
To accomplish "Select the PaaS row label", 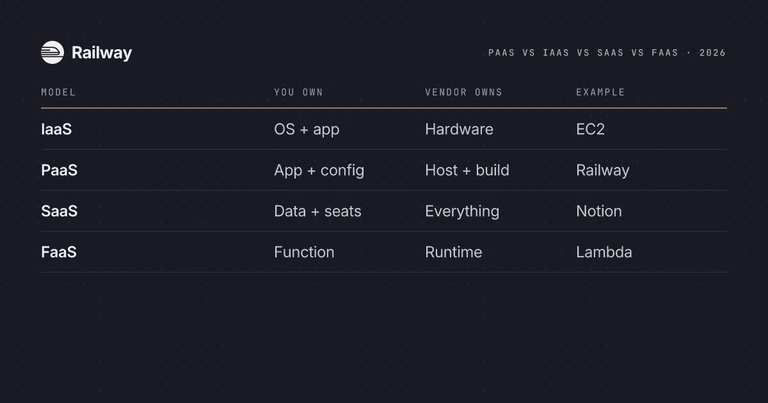I will click(x=59, y=170).
